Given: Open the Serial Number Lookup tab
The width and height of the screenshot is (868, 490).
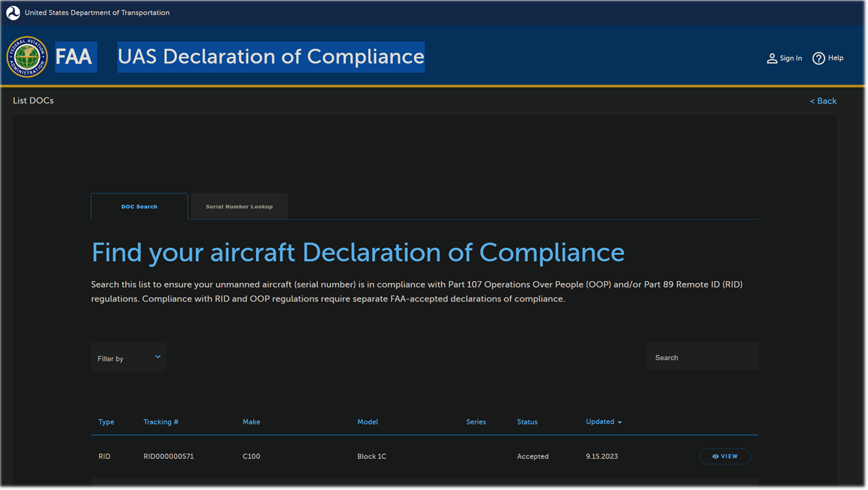Looking at the screenshot, I should (239, 207).
